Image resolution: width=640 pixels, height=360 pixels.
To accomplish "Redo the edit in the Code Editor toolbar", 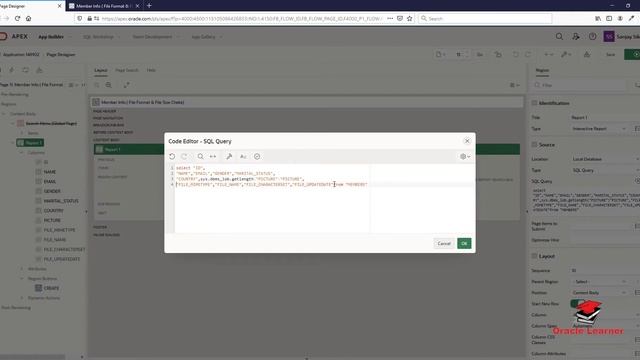I will point(184,156).
